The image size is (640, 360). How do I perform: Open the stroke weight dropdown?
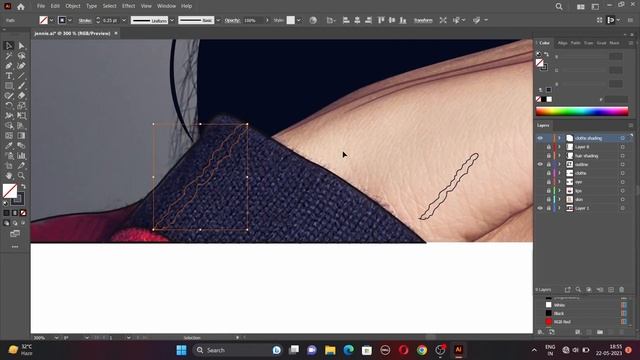124,20
